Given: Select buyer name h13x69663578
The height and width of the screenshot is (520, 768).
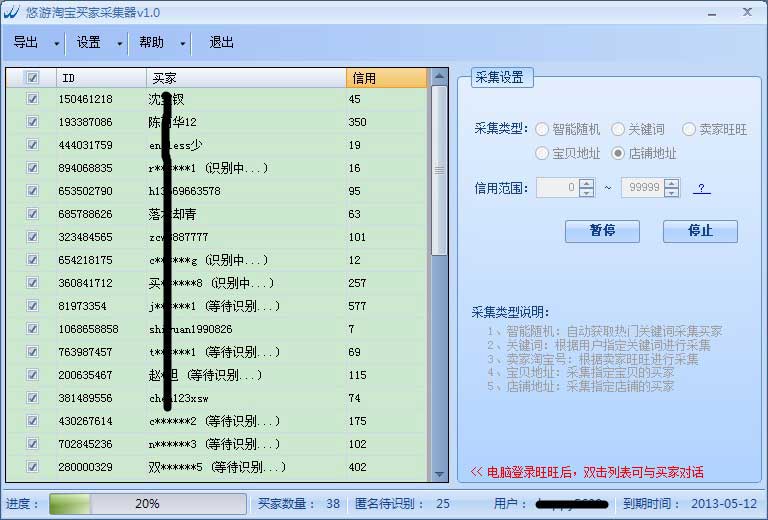Looking at the screenshot, I should click(185, 191).
